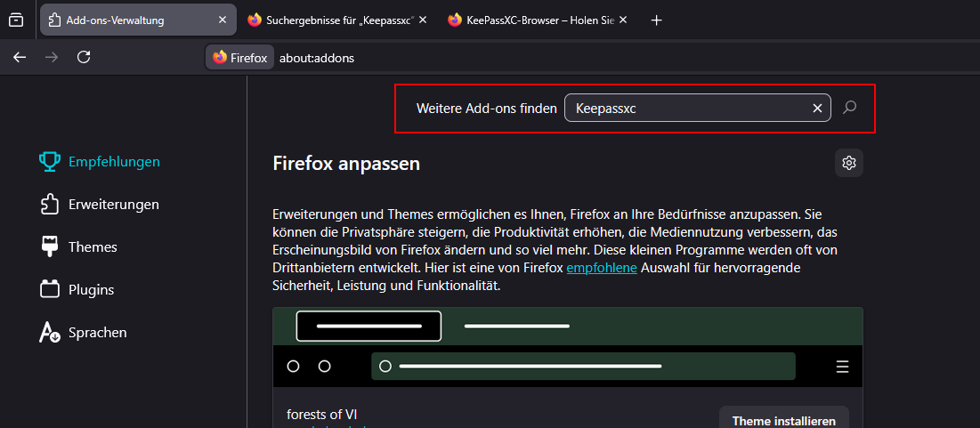Reload the current page
This screenshot has height=428, width=980.
(x=84, y=57)
